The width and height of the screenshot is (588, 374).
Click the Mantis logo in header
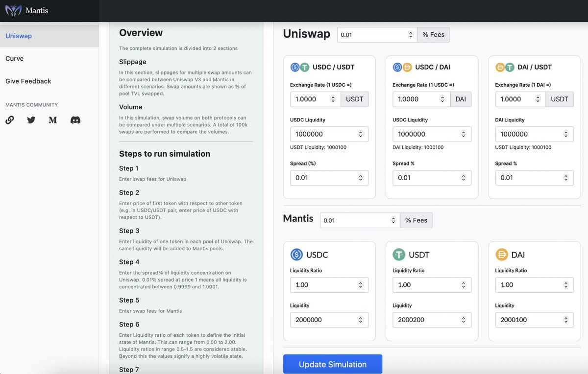coord(13,10)
